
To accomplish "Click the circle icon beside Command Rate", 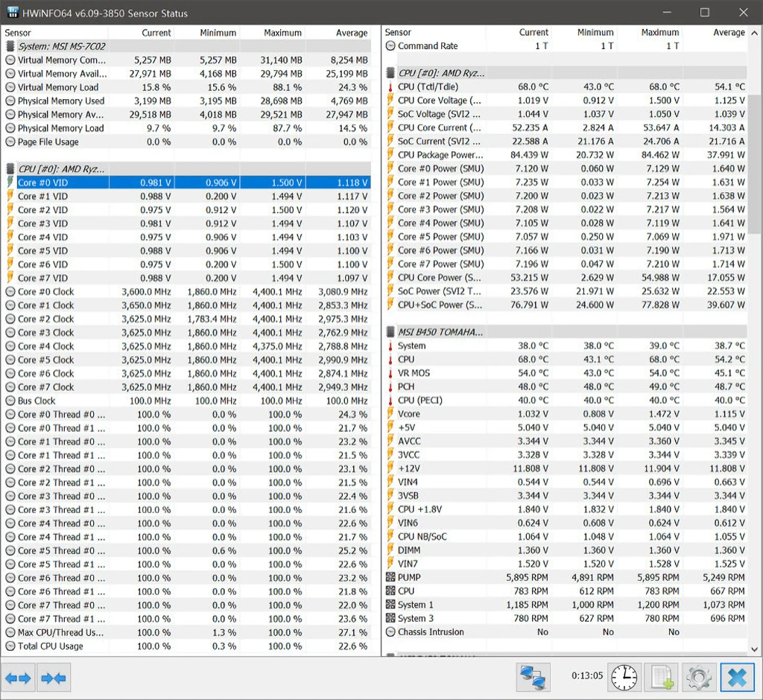I will (390, 46).
